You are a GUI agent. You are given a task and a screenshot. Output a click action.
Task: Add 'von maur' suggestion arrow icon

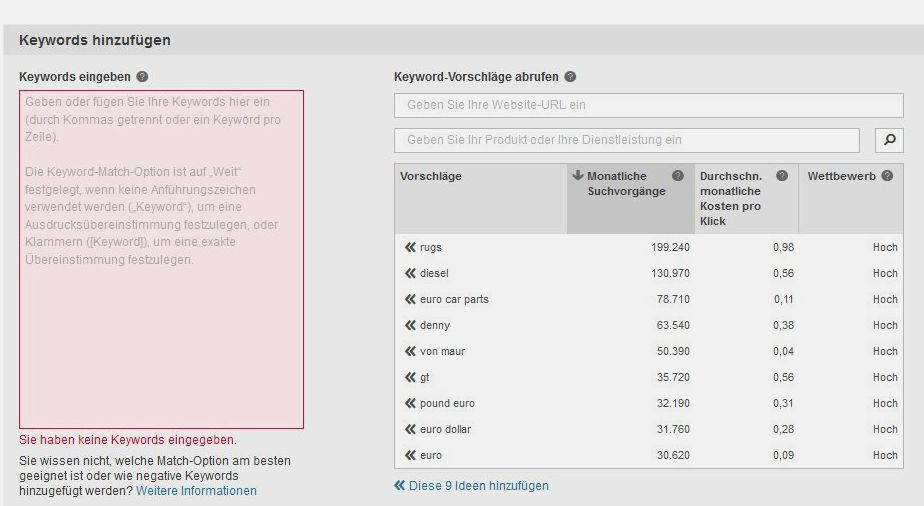(410, 351)
